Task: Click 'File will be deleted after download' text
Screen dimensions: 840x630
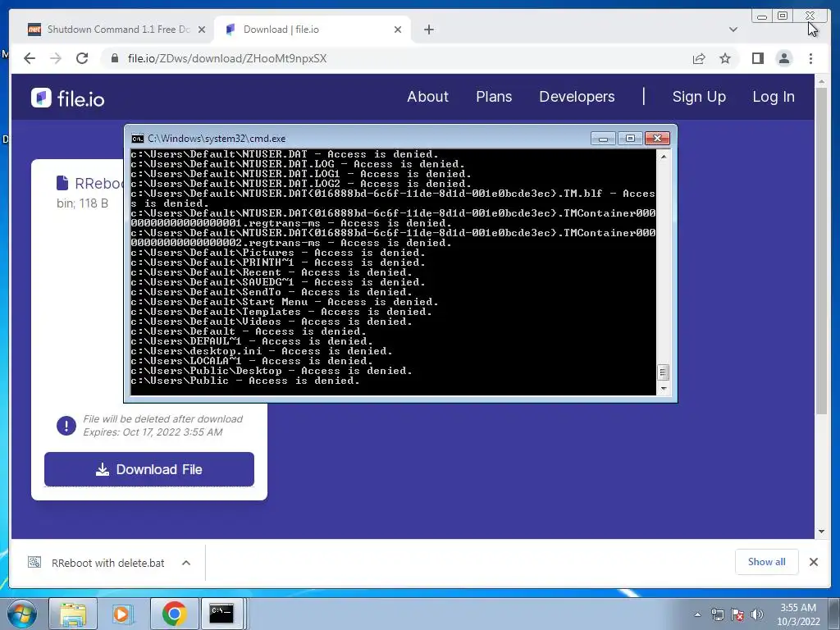Action: tap(163, 419)
